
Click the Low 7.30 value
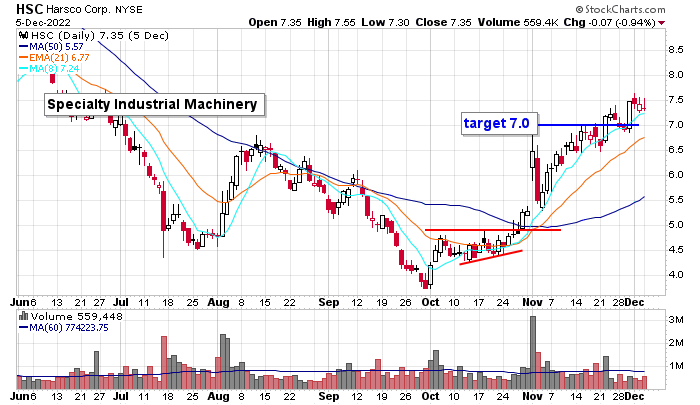coord(385,22)
